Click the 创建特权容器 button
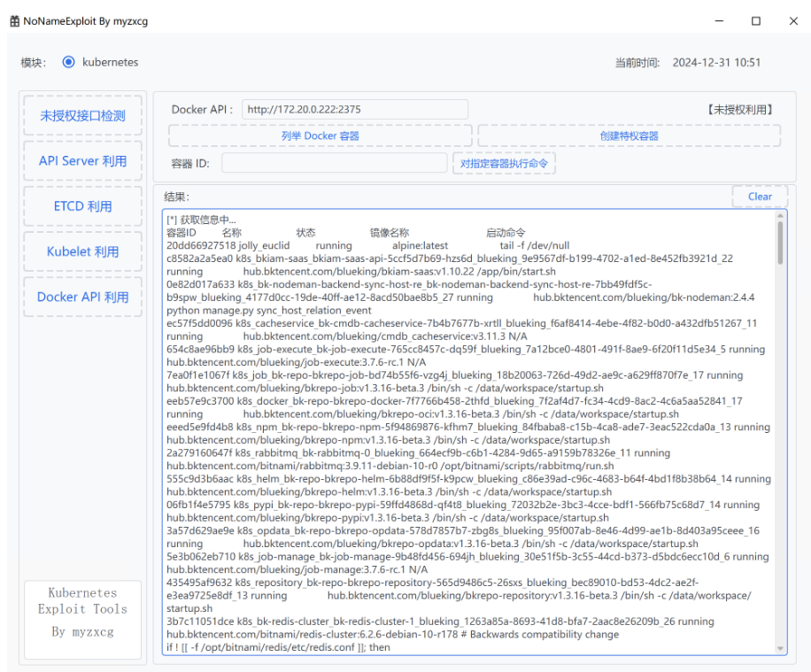Screen dimensions: 811x672 [x=629, y=135]
